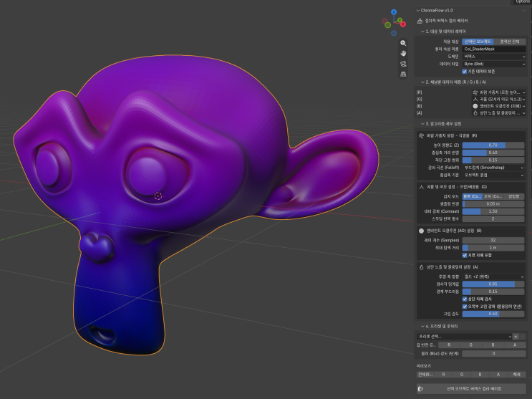The width and height of the screenshot is (532, 399).
Task: Toggle invert for the A channel
Action: [x=515, y=345]
